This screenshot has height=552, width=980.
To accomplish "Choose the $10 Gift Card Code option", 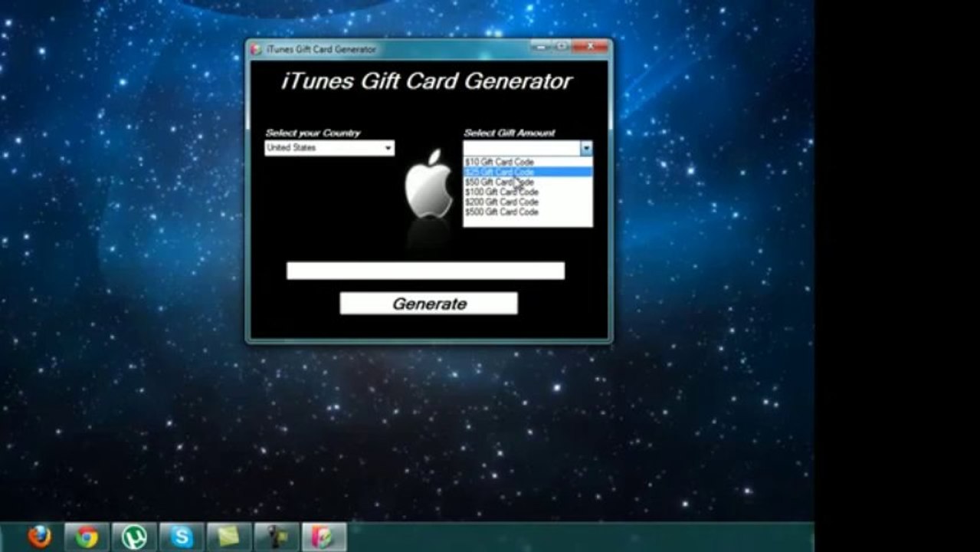I will coord(527,162).
